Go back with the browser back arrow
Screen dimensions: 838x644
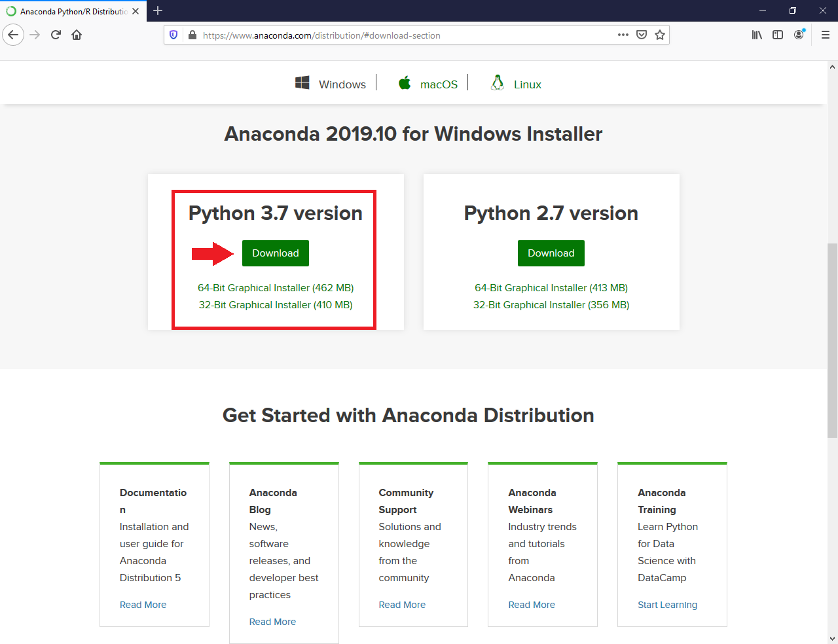click(13, 35)
